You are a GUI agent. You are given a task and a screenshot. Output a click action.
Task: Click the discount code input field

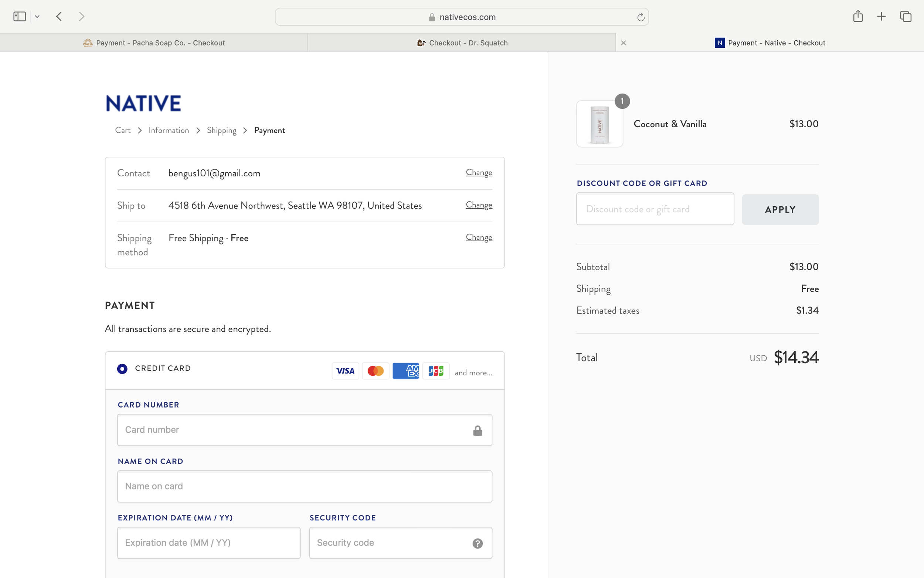[654, 209]
